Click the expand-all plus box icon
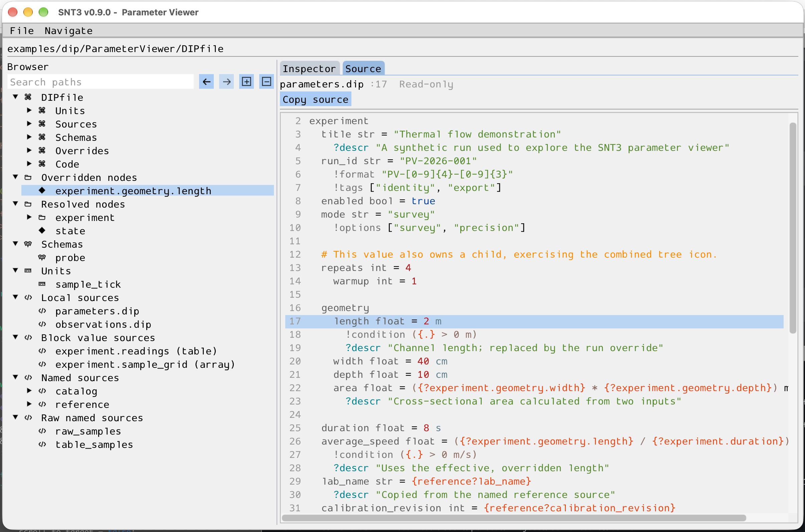 pos(246,82)
